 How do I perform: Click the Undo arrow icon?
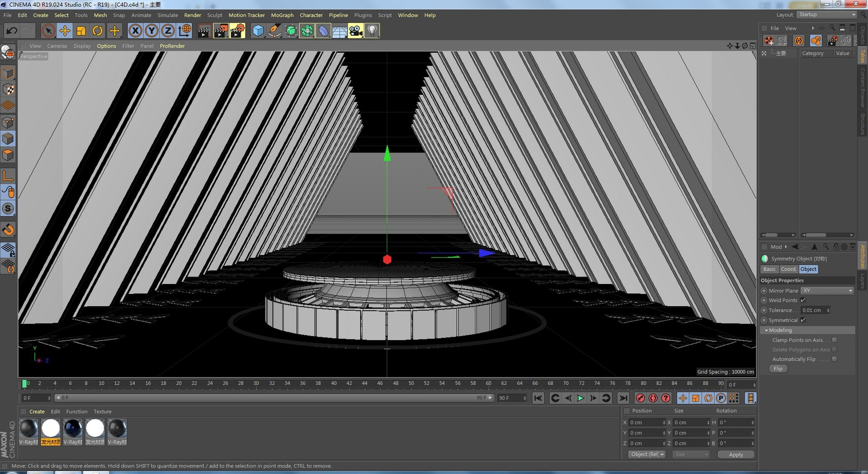[x=12, y=31]
